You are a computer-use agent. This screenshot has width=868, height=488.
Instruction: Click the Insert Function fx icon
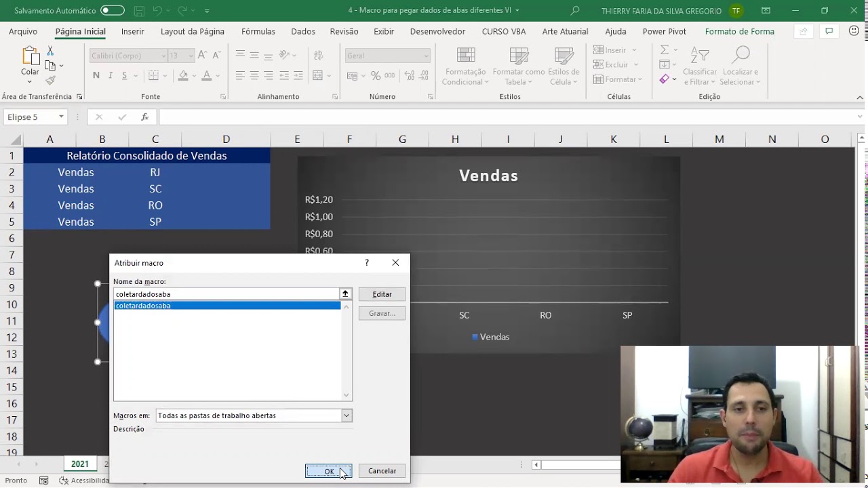144,117
